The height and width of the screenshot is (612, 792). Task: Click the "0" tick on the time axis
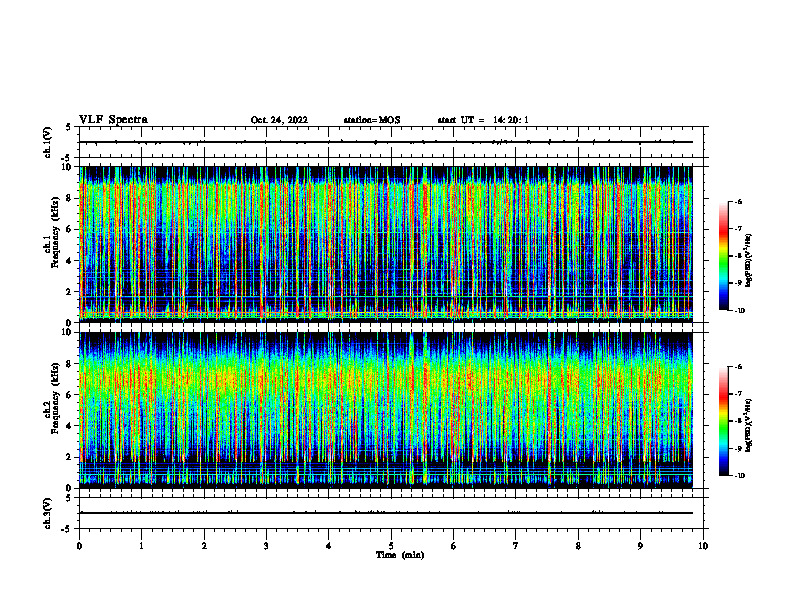click(79, 546)
